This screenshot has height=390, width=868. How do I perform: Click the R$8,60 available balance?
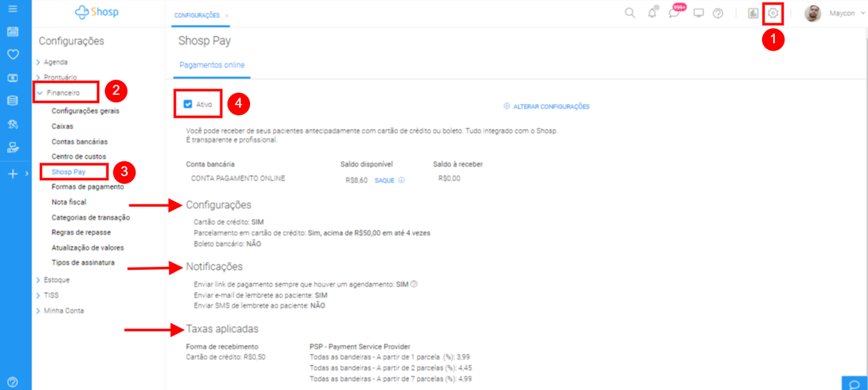tap(356, 181)
